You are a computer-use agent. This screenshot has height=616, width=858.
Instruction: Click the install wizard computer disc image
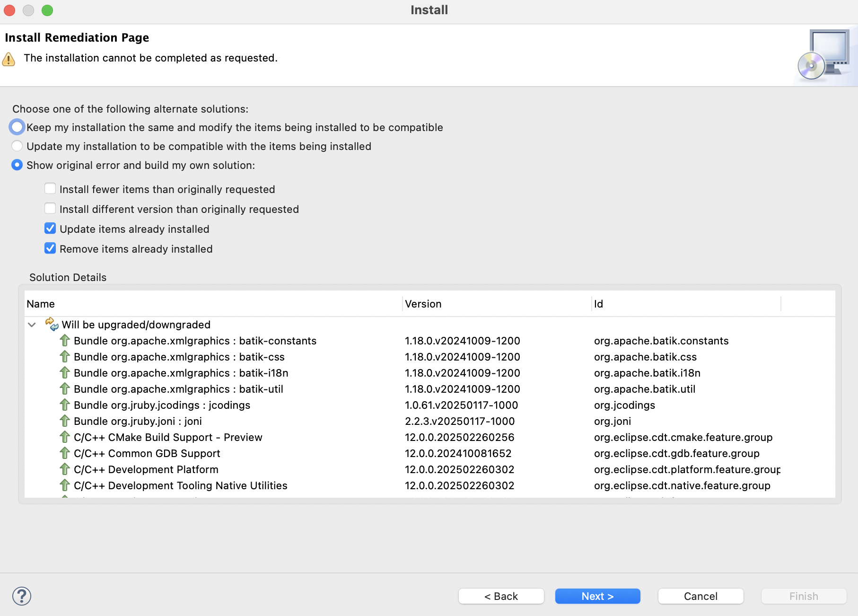[824, 55]
